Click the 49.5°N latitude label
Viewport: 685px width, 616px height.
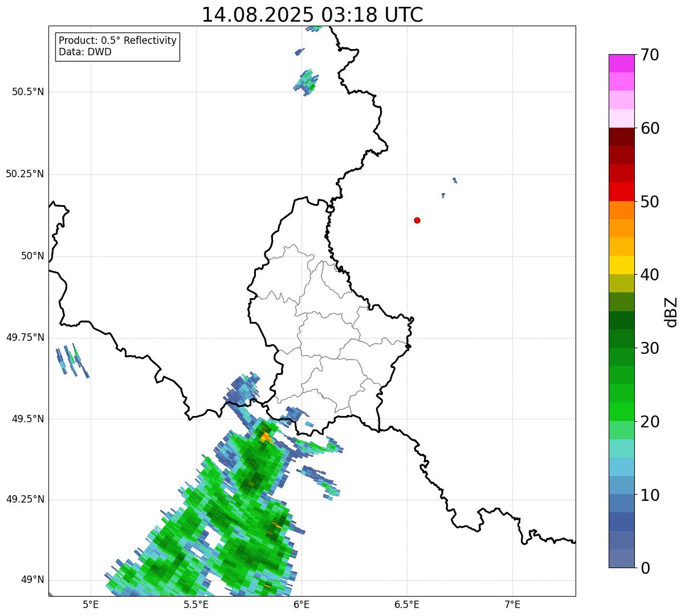tap(27, 419)
